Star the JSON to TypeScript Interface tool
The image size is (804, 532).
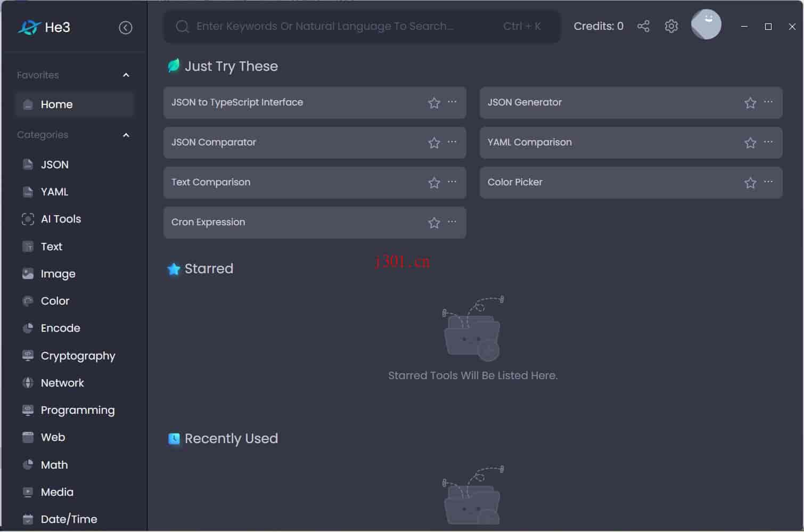pos(434,103)
